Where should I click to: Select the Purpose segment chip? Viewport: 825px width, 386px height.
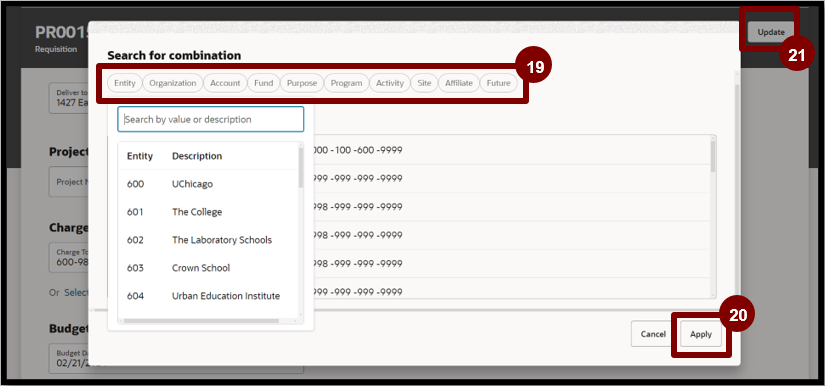pyautogui.click(x=302, y=83)
